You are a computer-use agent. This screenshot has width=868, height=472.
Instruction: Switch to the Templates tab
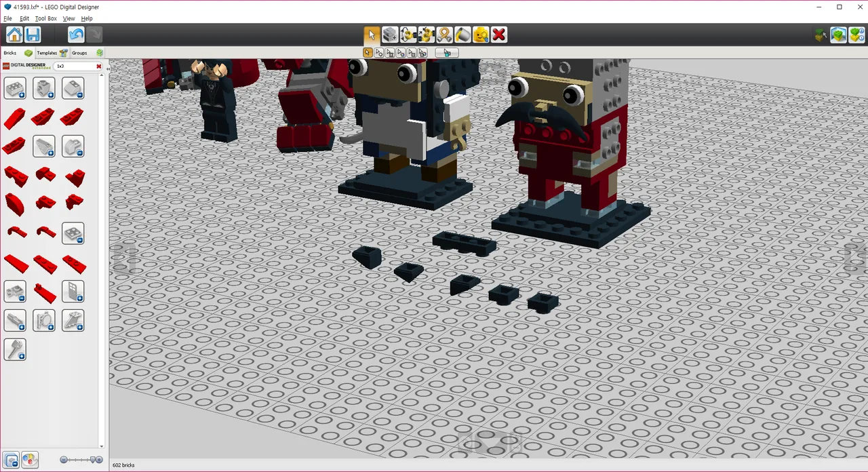tap(52, 53)
